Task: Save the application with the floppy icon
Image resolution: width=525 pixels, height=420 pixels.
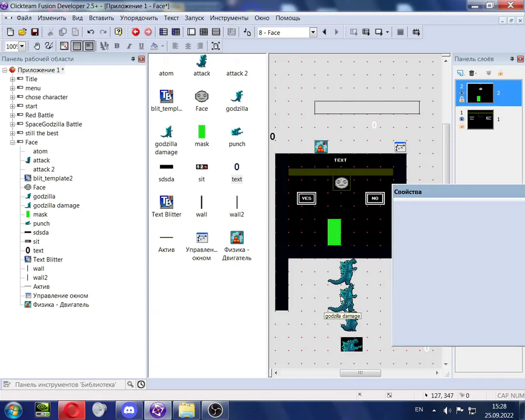Action: coord(34,32)
